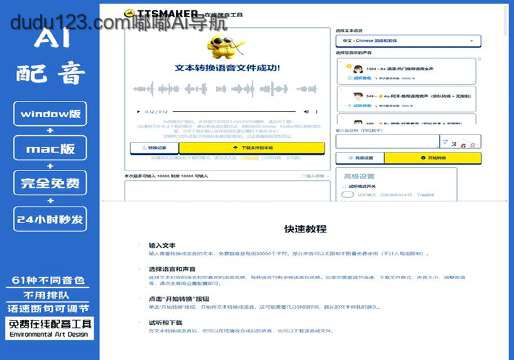This screenshot has width=514, height=360.
Task: Click inside the large text input area
Action: 227,191
